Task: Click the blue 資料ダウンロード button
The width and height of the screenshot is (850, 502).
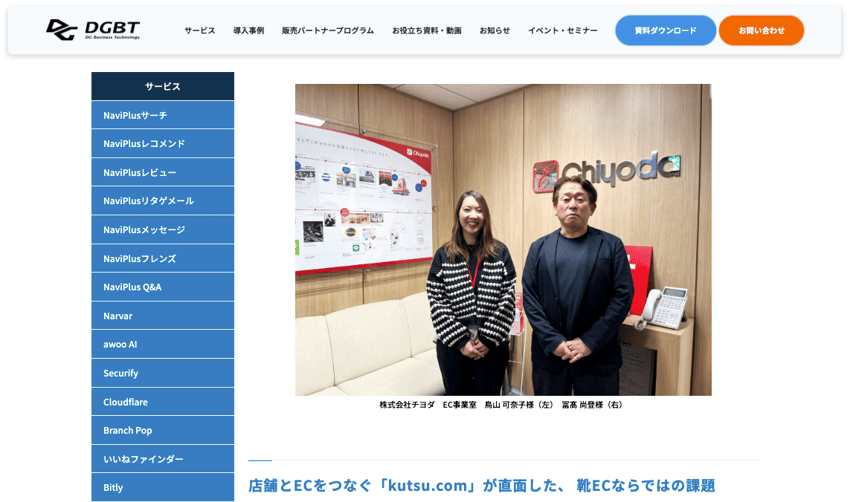Action: point(665,30)
